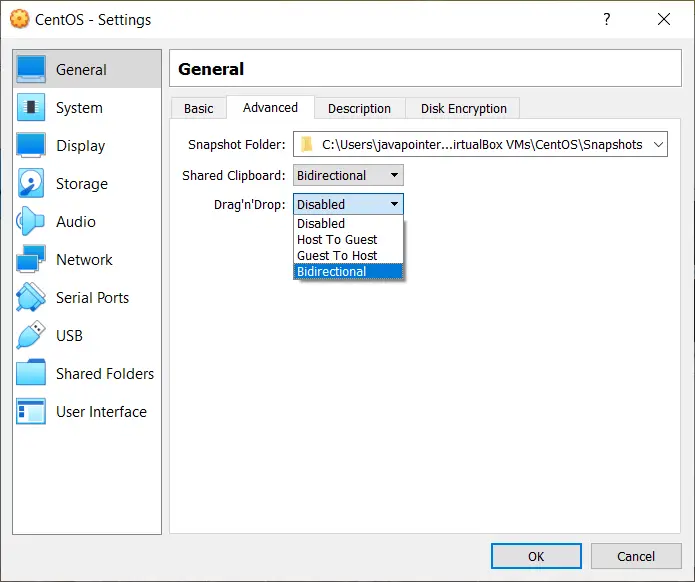The height and width of the screenshot is (582, 695).
Task: Switch to the Basic tab
Action: [199, 109]
